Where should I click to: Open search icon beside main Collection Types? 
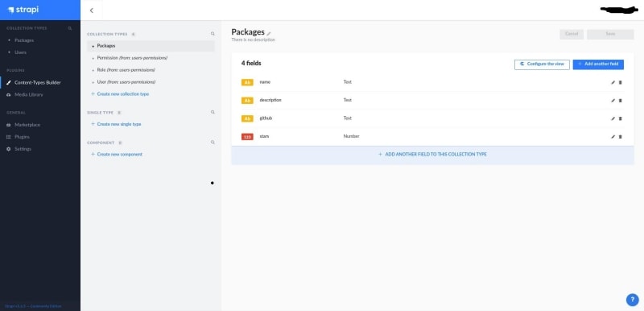click(x=70, y=28)
